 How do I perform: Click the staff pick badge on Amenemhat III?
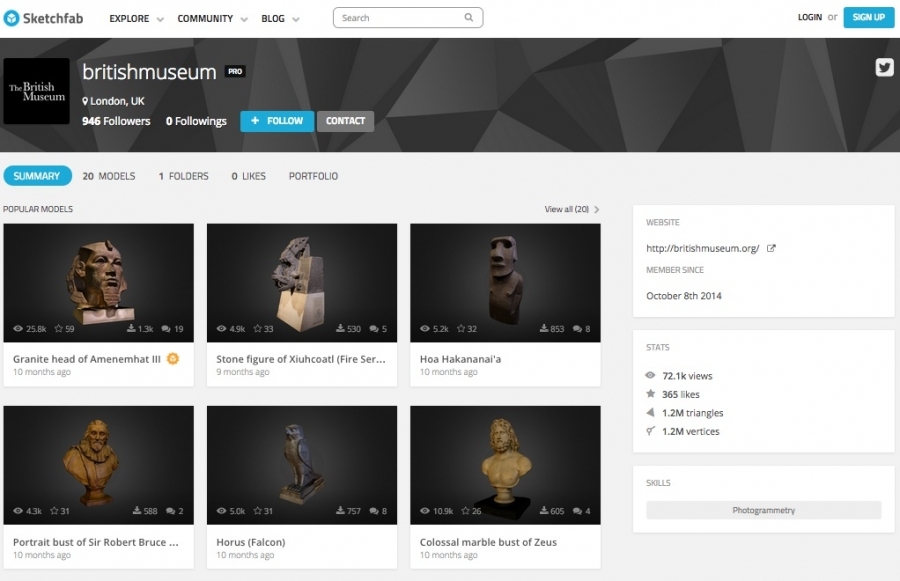(x=173, y=359)
